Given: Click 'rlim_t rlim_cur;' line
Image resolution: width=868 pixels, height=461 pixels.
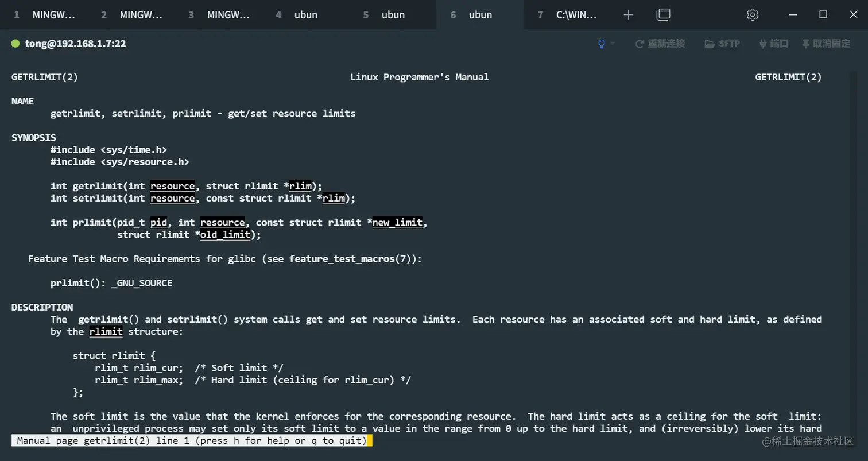Looking at the screenshot, I should pyautogui.click(x=139, y=367).
